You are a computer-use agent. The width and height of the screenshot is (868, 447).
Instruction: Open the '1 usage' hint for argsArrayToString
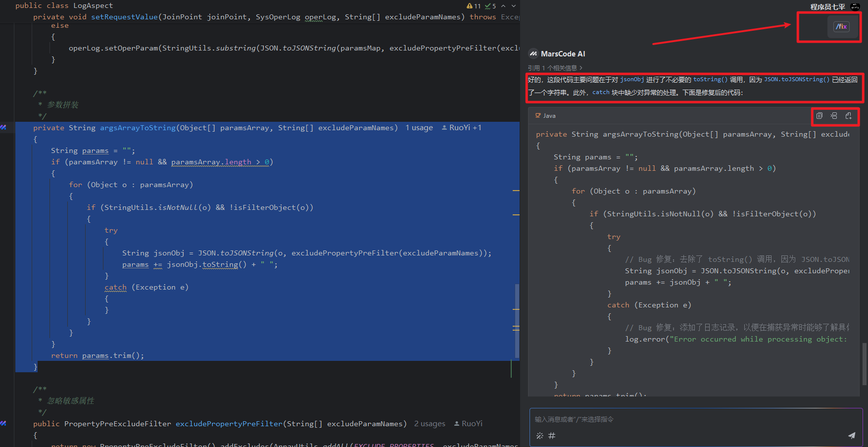pos(419,128)
